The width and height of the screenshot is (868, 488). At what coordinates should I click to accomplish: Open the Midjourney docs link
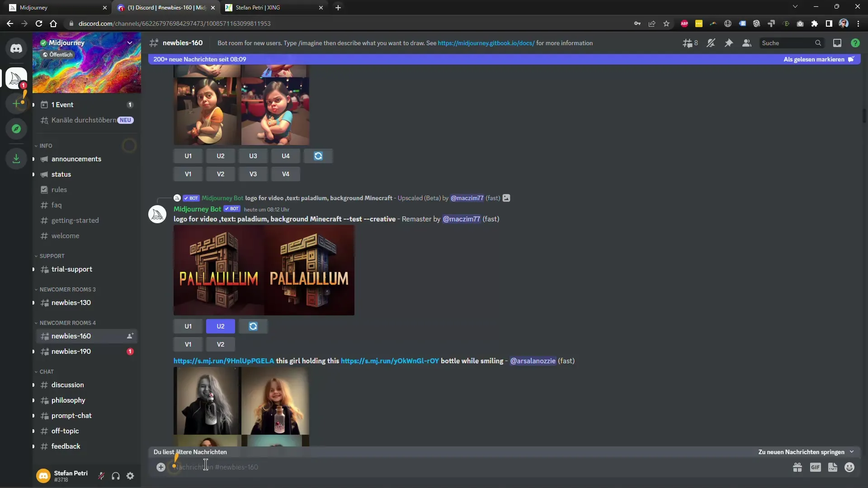point(486,42)
